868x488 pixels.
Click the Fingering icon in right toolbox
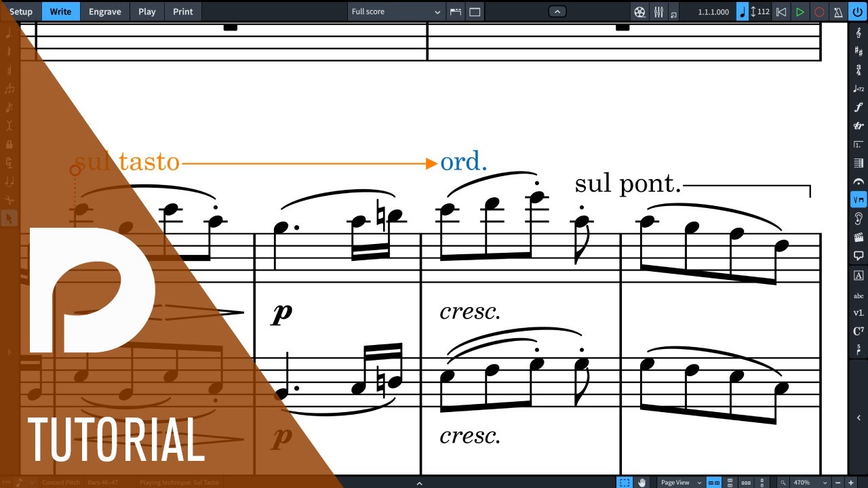tap(859, 350)
